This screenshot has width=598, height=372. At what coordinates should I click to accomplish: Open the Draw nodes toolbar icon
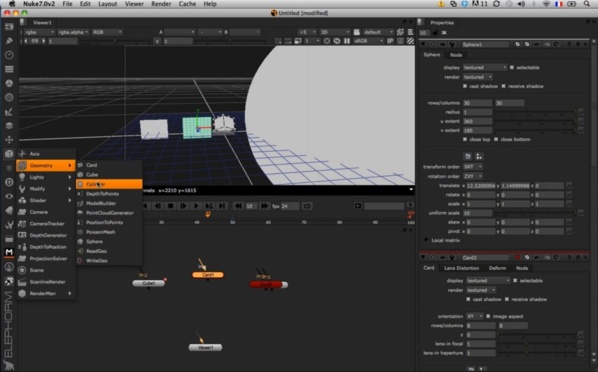[x=9, y=41]
